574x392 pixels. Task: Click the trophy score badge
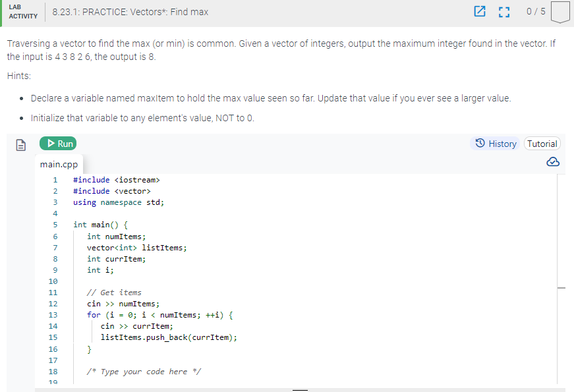[x=560, y=12]
